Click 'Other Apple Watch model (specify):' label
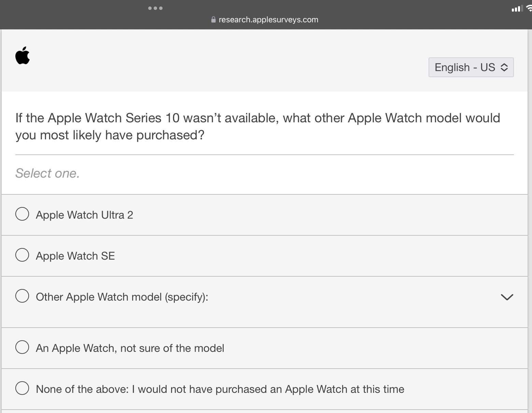The image size is (532, 413). point(122,297)
